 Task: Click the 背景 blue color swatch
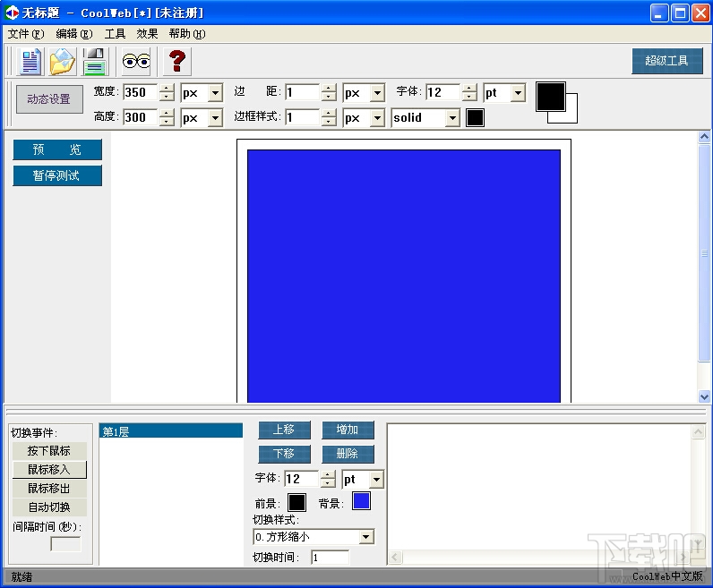362,501
